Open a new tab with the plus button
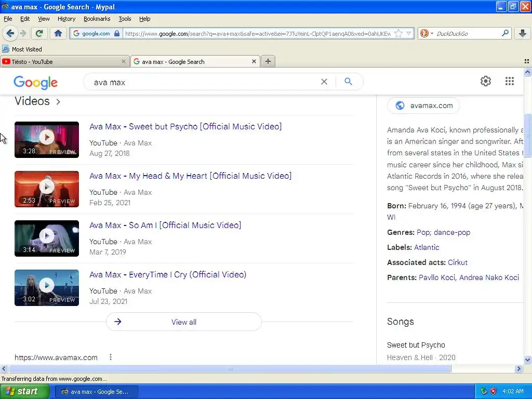 [268, 61]
